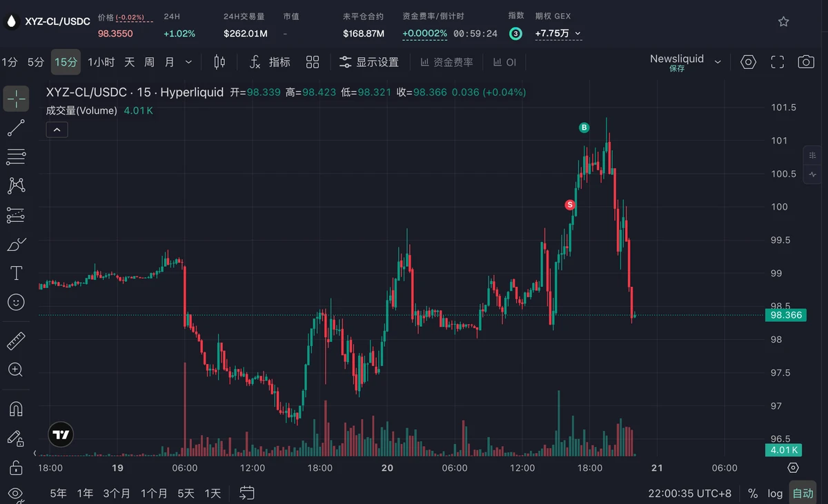Expand the 期权 GEX +7.75万 dropdown
This screenshot has height=504, width=828.
(x=558, y=33)
